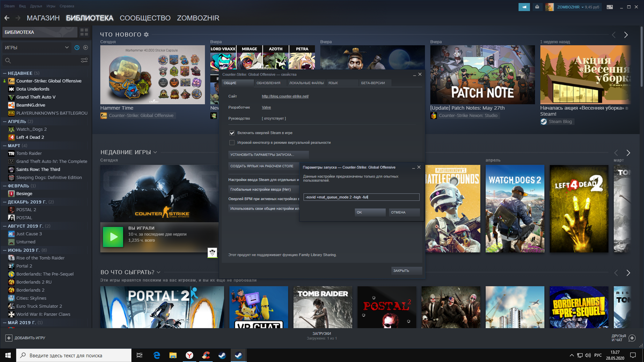
Task: Go back with the navigation arrow
Action: [6, 18]
